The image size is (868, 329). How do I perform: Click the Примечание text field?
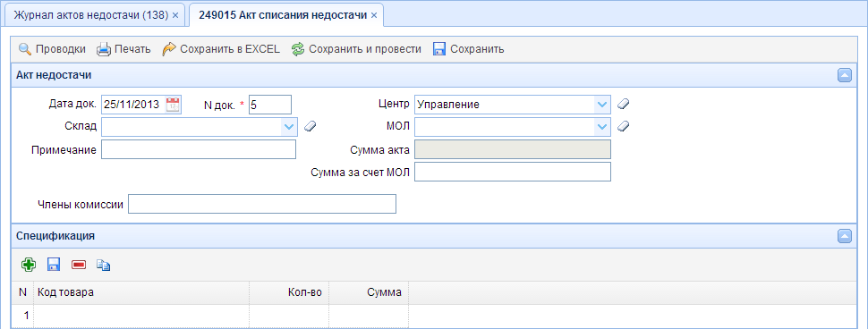pyautogui.click(x=199, y=149)
